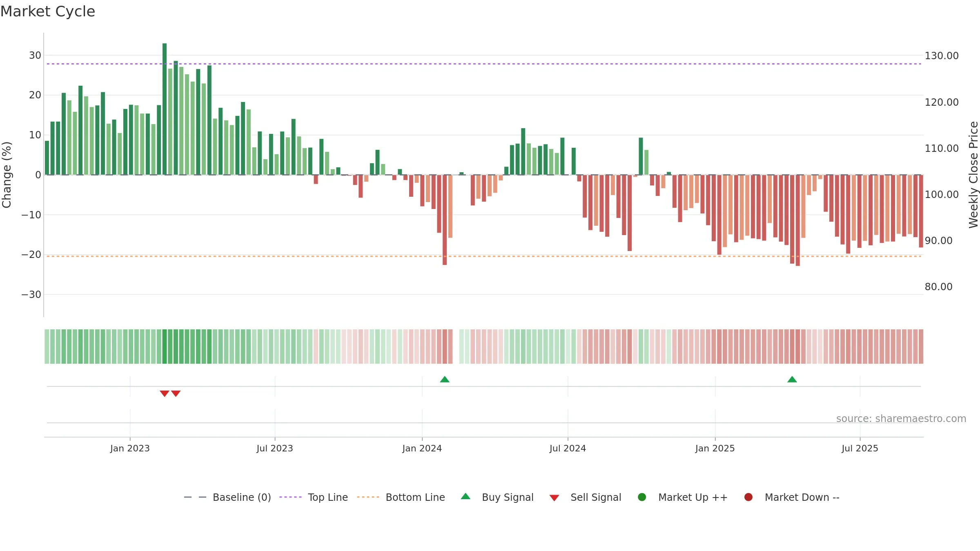The width and height of the screenshot is (980, 551).
Task: Toggle the Bottom Line legend entry
Action: coord(401,497)
